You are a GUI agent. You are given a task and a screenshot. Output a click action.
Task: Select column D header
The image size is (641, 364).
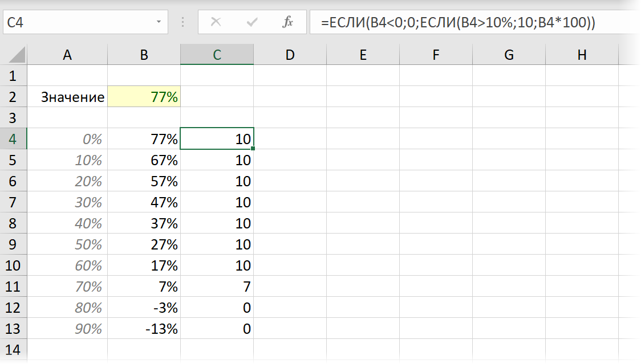[x=290, y=55]
